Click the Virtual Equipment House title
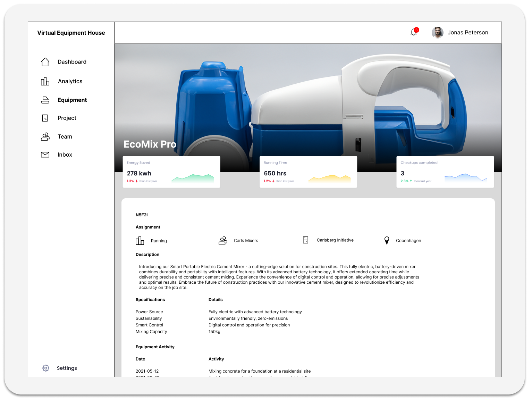 (71, 33)
